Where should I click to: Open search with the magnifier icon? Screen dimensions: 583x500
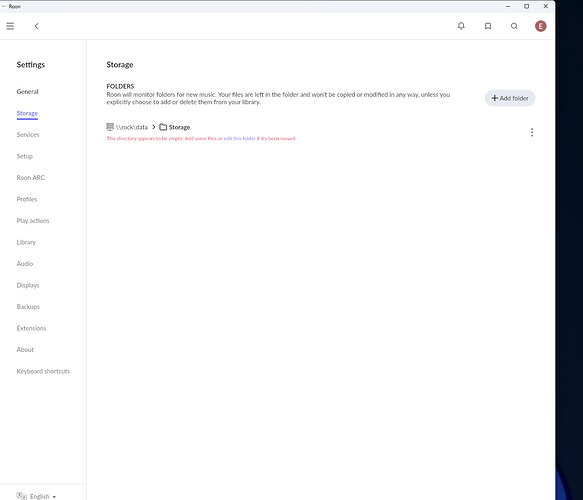[514, 26]
